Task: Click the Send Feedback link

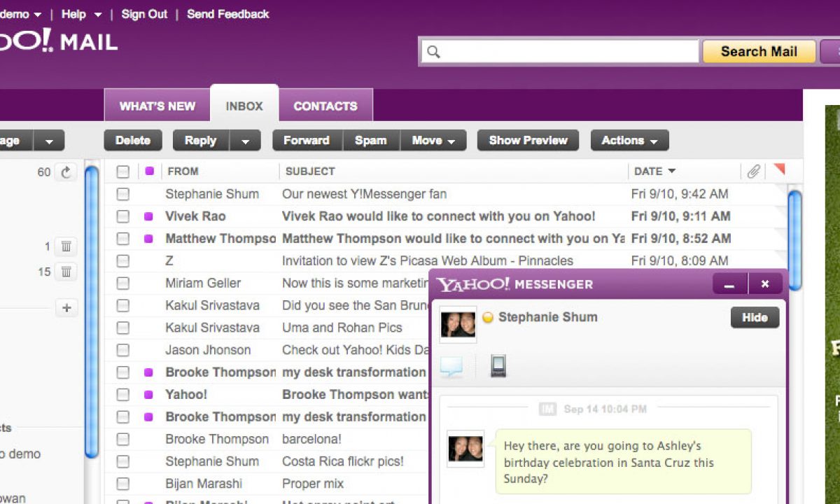Action: [228, 14]
